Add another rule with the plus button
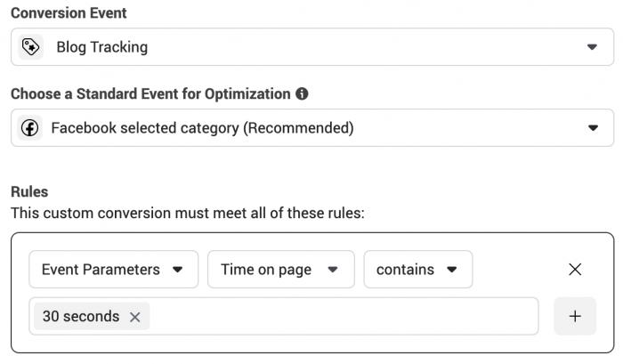Image resolution: width=623 pixels, height=364 pixels. (575, 316)
